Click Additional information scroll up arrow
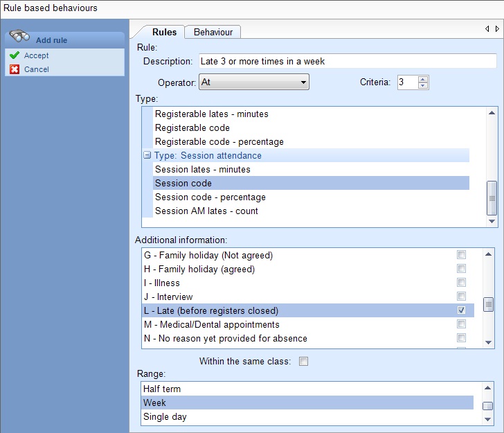 point(489,254)
